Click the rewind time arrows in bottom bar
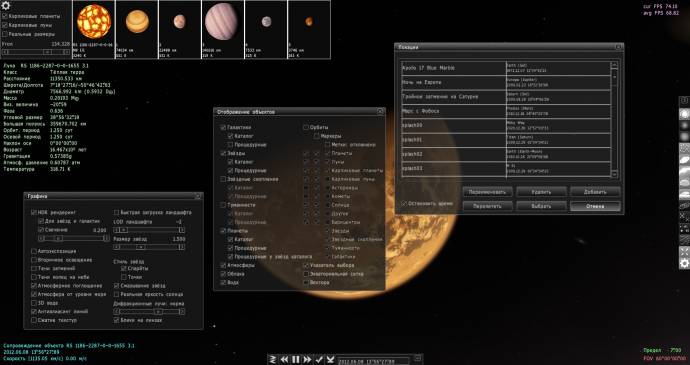This screenshot has width=690, height=365. click(284, 360)
